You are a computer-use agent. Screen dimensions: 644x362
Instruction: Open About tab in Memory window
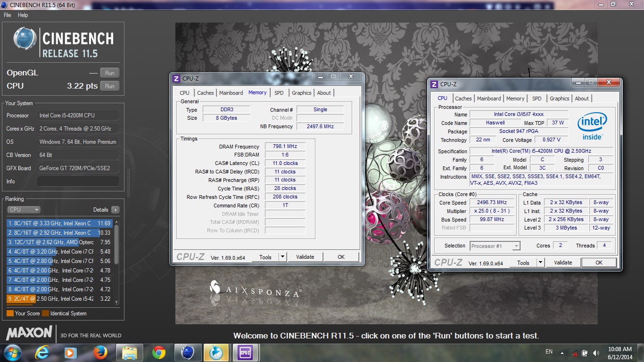coord(324,93)
